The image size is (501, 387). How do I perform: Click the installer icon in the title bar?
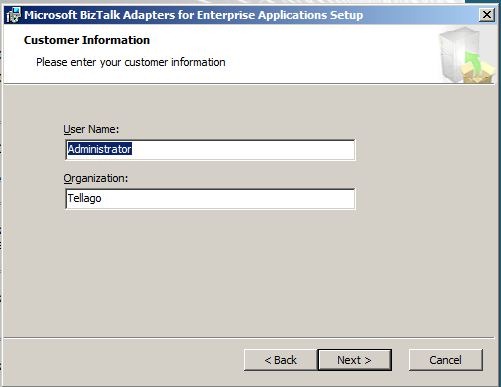pos(13,15)
